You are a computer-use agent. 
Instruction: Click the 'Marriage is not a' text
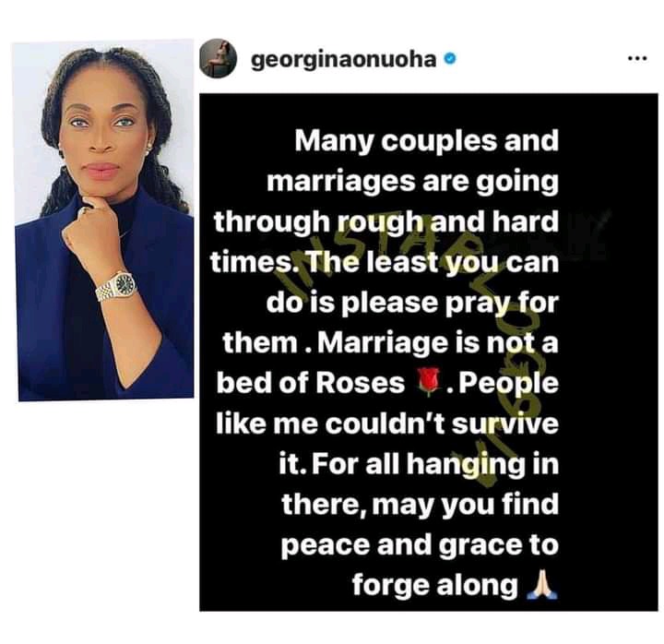438,342
